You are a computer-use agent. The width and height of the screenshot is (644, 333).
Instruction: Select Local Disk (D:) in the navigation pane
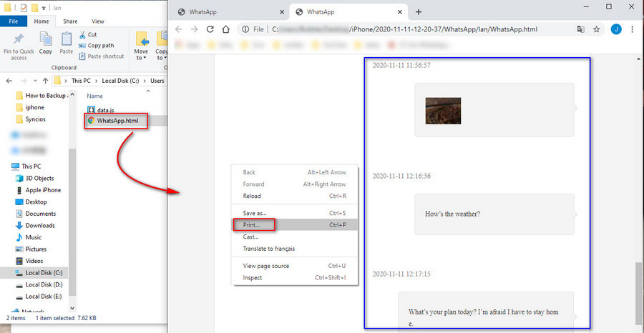[x=39, y=284]
